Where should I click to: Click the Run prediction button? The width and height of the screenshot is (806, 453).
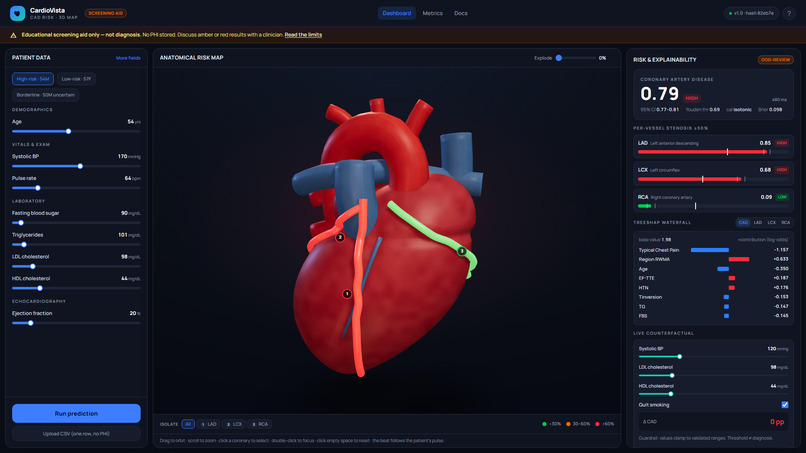click(76, 413)
